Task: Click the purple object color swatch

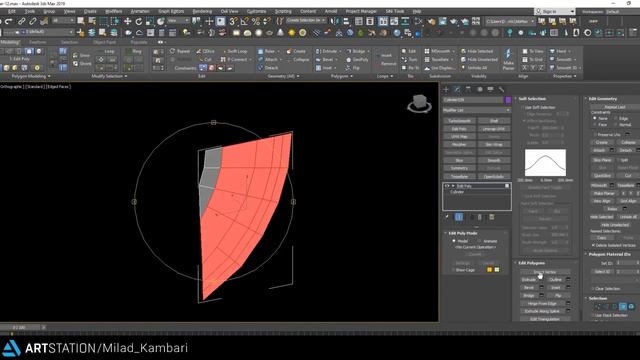Action: pyautogui.click(x=508, y=100)
